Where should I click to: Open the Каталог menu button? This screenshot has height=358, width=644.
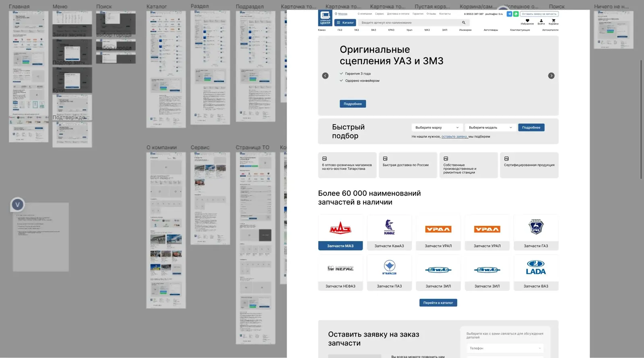(x=345, y=23)
